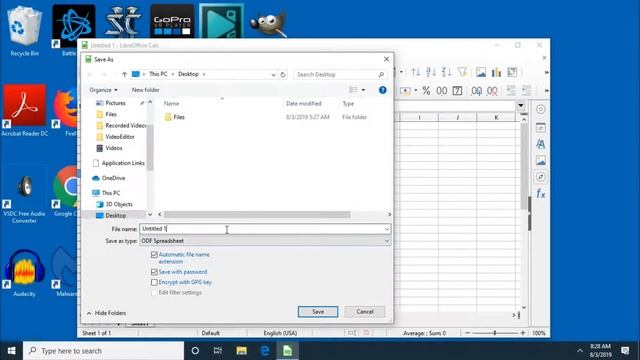Open Functions panel in Calc sidebar

540,193
